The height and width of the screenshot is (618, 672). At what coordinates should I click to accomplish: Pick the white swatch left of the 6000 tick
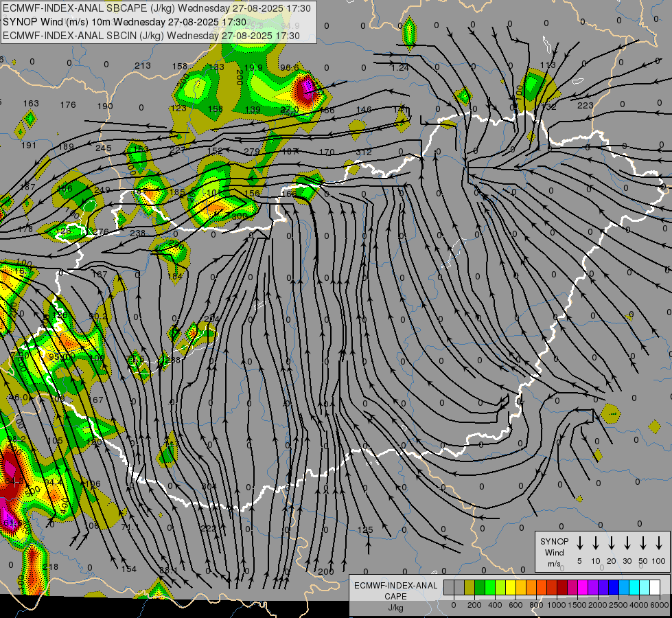coord(656,587)
